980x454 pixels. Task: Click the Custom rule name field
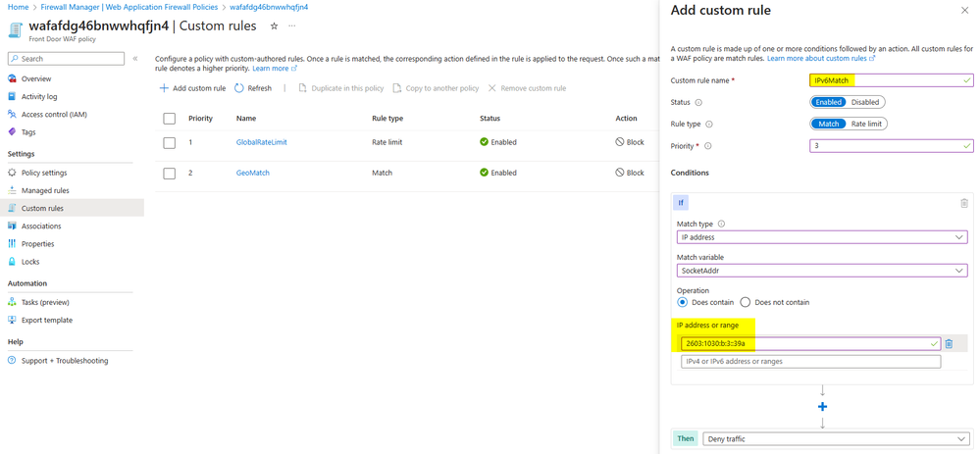(892, 80)
